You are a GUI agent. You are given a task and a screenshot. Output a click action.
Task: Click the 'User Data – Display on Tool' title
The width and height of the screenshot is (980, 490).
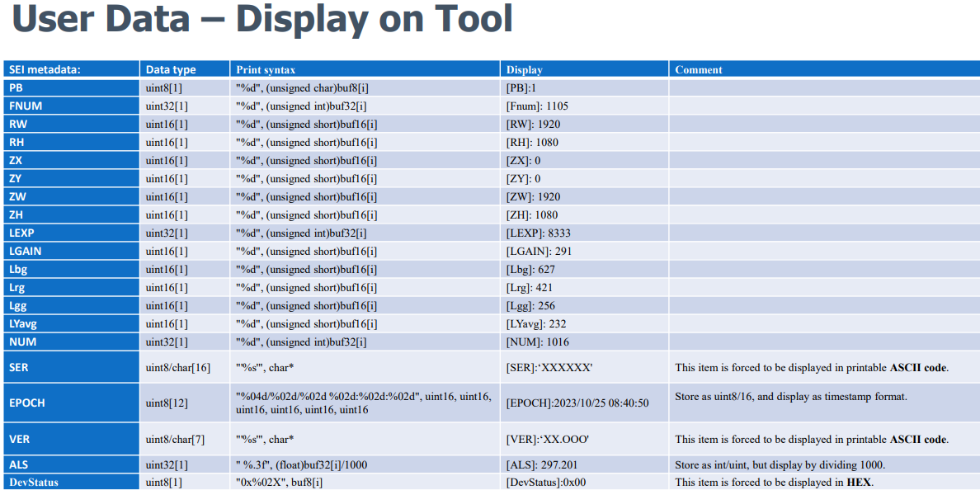[262, 21]
